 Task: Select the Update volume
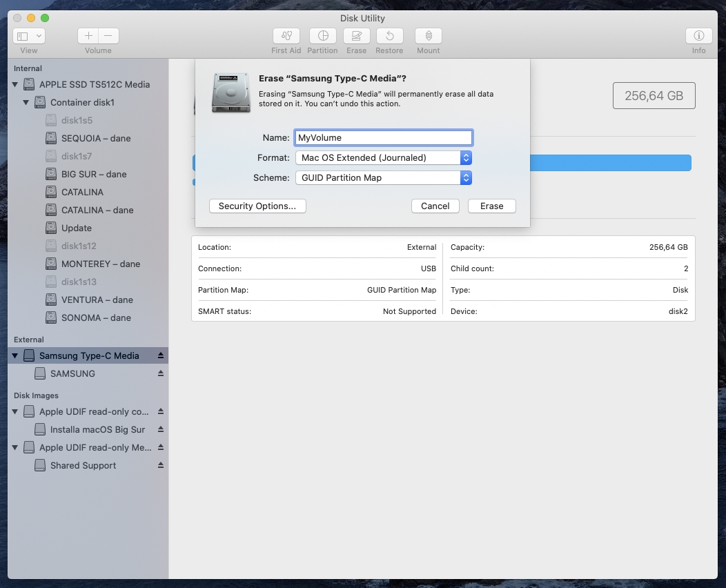[x=88, y=228]
